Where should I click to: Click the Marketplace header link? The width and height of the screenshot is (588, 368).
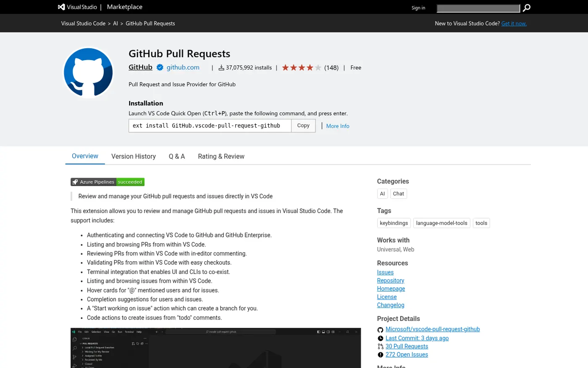click(125, 7)
